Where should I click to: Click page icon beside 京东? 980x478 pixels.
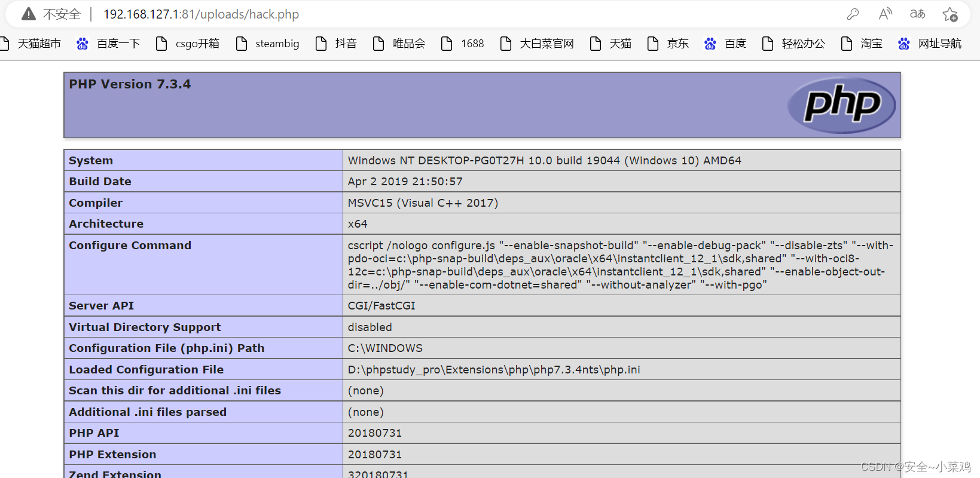pos(653,44)
